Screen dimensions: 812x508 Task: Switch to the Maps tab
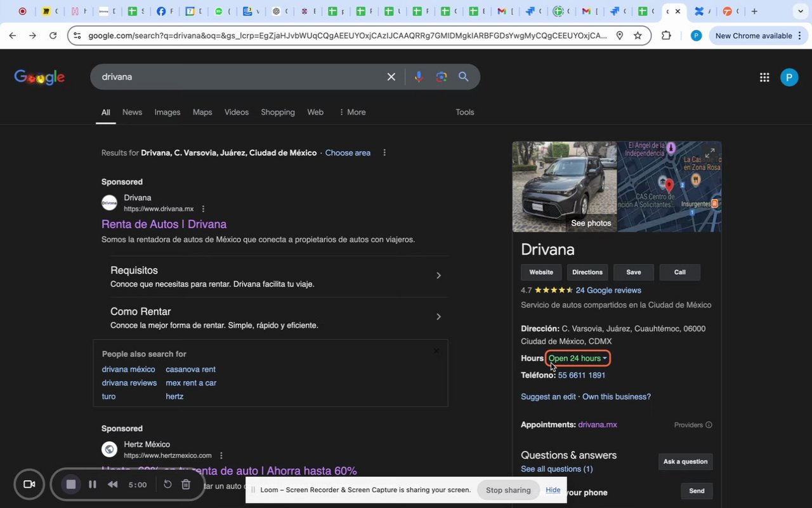pos(202,112)
